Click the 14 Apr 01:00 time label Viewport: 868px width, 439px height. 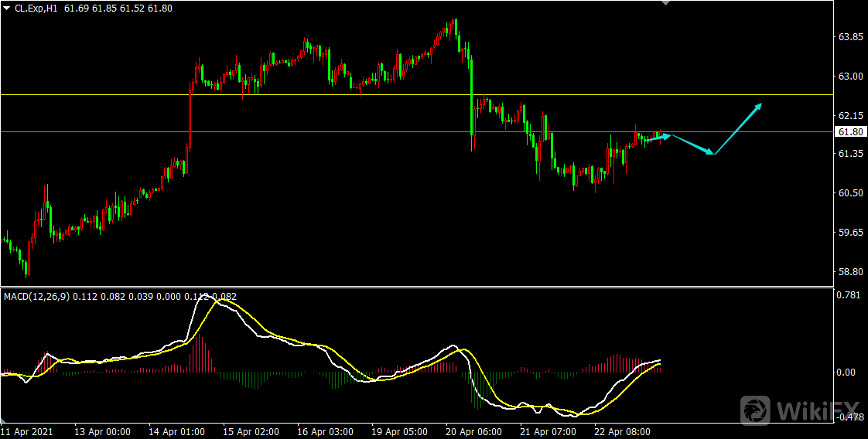tap(177, 431)
